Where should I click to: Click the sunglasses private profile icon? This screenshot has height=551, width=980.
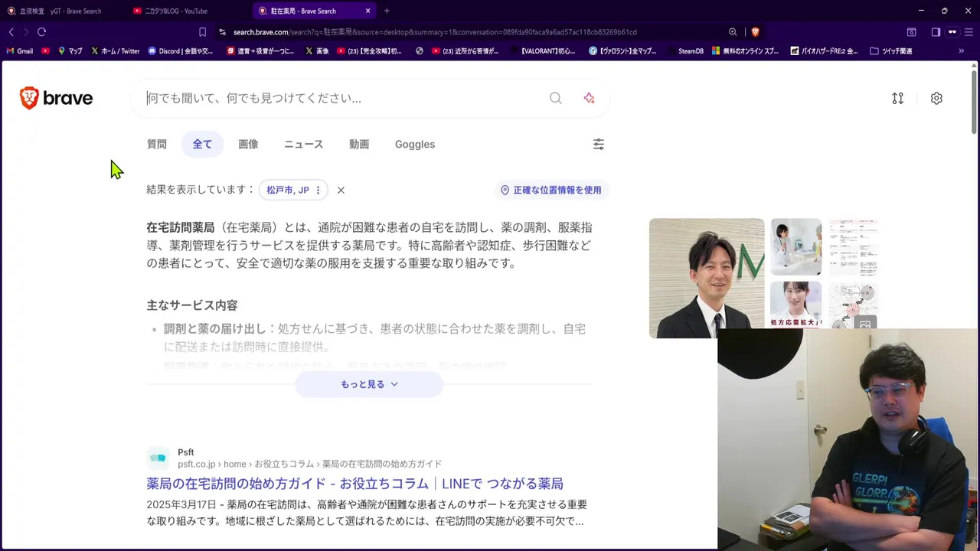(952, 32)
